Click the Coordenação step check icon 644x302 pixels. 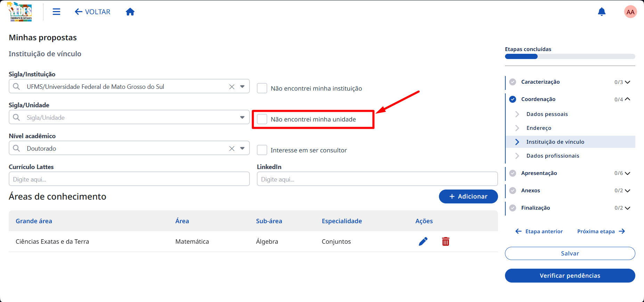pos(513,99)
